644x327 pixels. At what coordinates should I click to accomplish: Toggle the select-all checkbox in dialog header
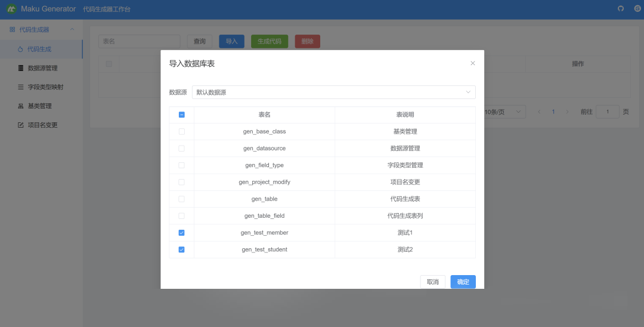tap(181, 115)
